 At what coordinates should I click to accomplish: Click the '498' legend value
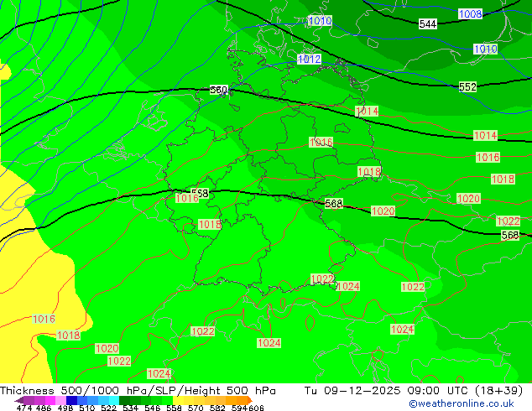click(65, 408)
